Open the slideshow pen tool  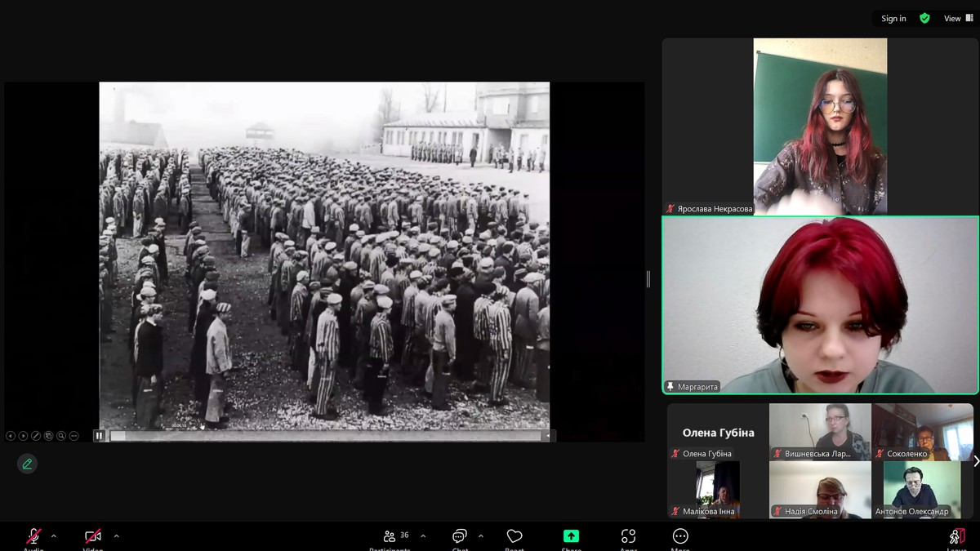(36, 436)
